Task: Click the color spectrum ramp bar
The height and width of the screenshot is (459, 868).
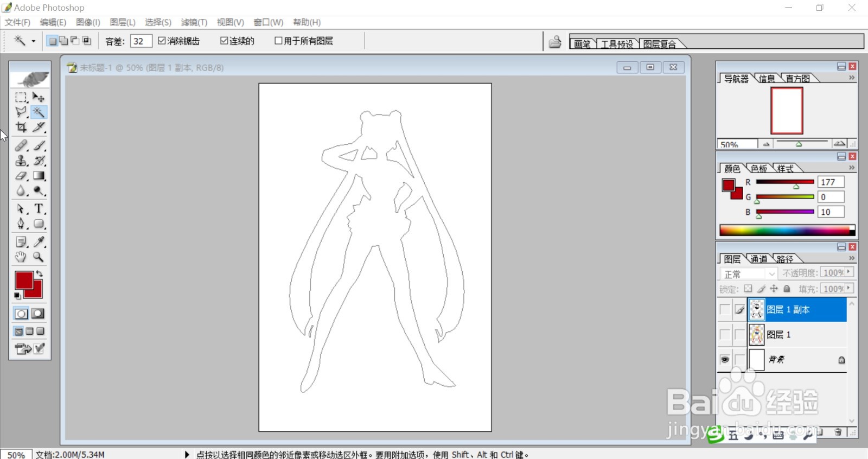Action: click(x=787, y=230)
